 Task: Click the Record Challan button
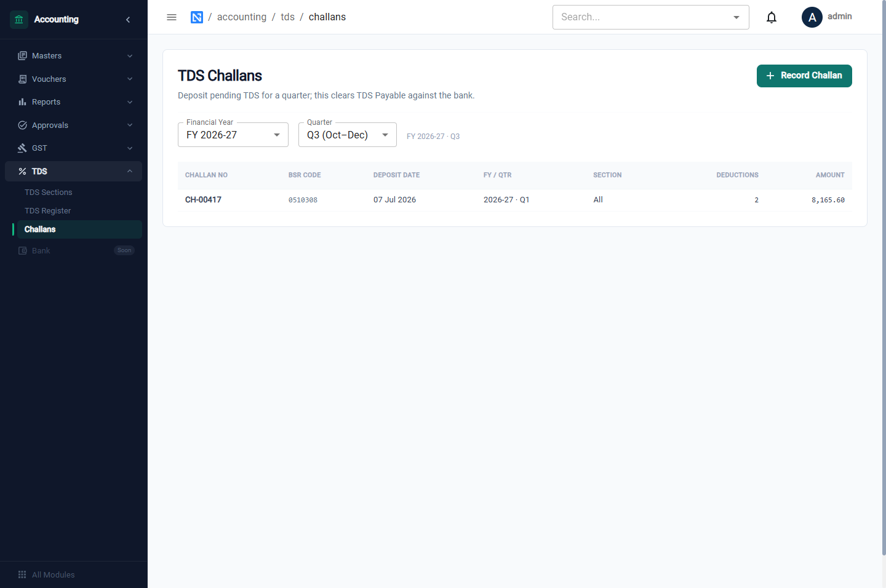[x=804, y=76]
